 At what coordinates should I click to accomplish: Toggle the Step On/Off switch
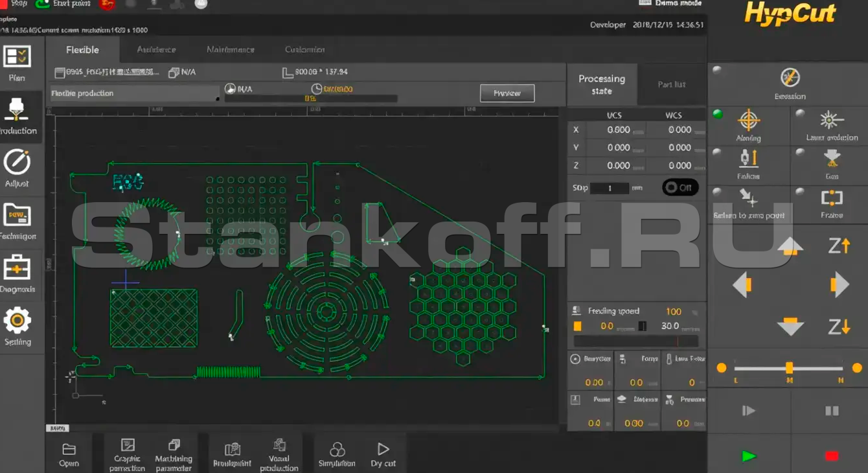(680, 188)
